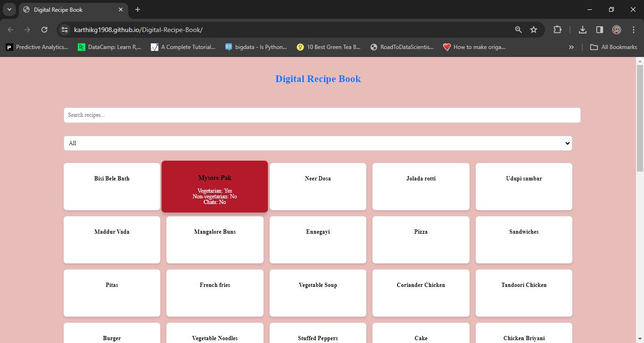644x343 pixels.
Task: Reload the page with refresh icon
Action: 44,30
